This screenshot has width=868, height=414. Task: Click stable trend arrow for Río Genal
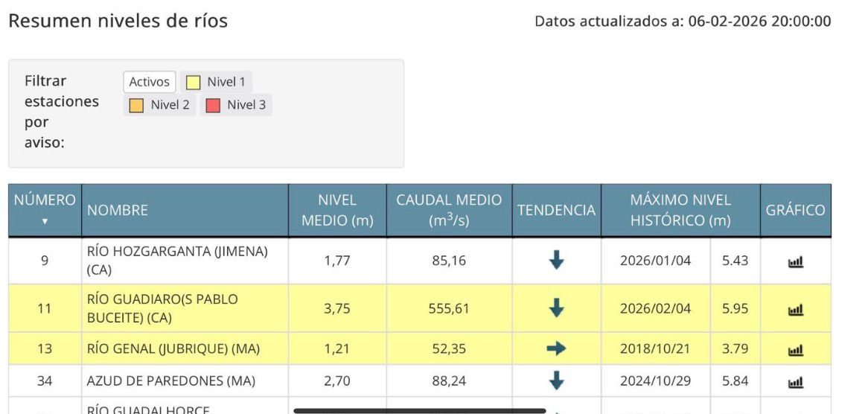(x=556, y=348)
